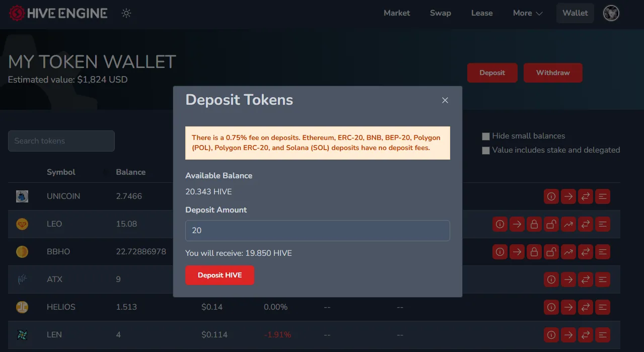The height and width of the screenshot is (352, 644).
Task: Toggle the light/dark theme sun icon
Action: click(x=126, y=13)
